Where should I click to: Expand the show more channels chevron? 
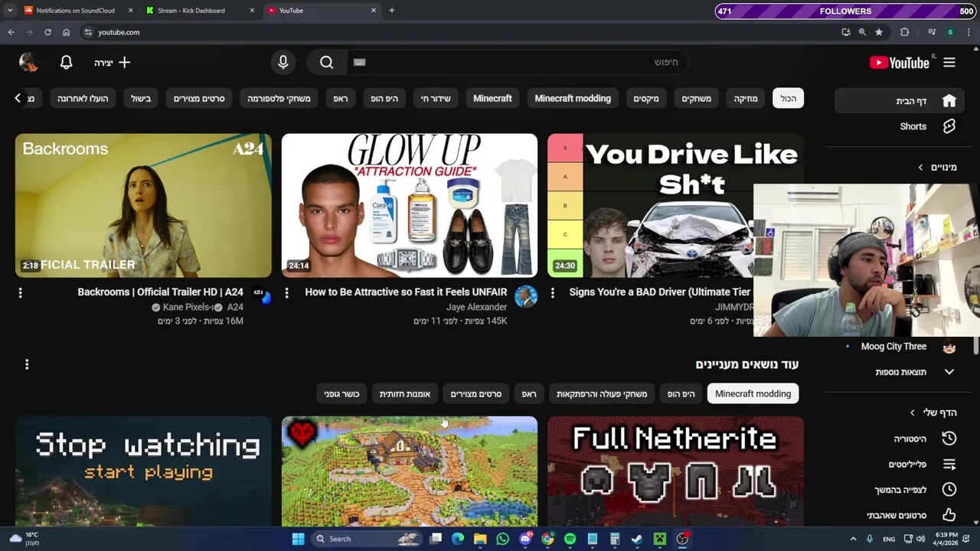pyautogui.click(x=949, y=372)
